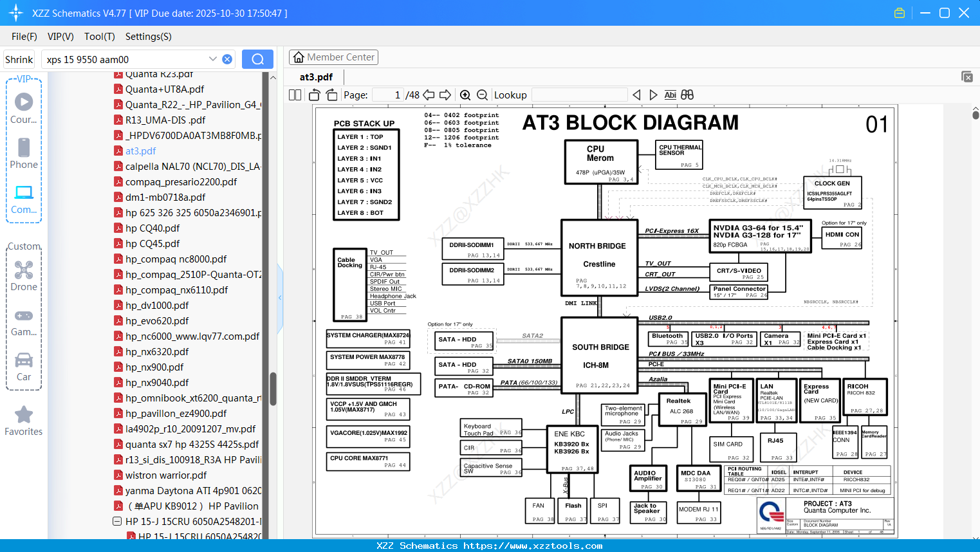Rotate page counterclockwise icon
Screen dimensions: 980x552
315,95
